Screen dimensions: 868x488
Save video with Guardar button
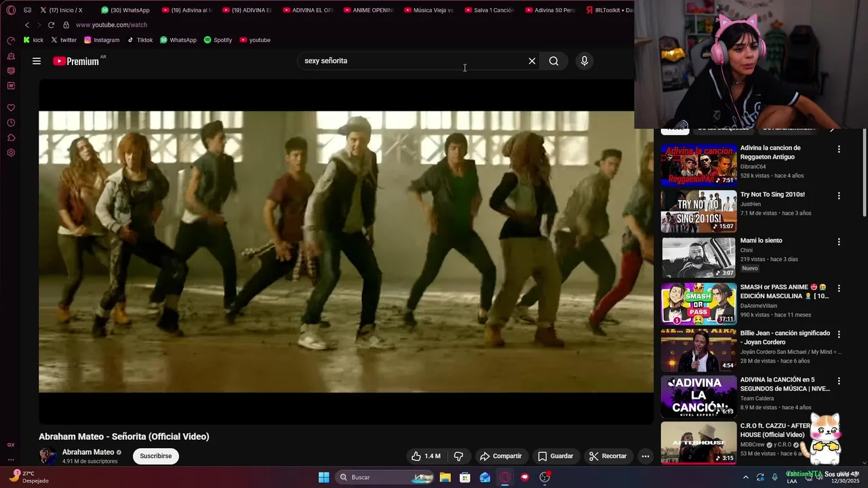(555, 456)
